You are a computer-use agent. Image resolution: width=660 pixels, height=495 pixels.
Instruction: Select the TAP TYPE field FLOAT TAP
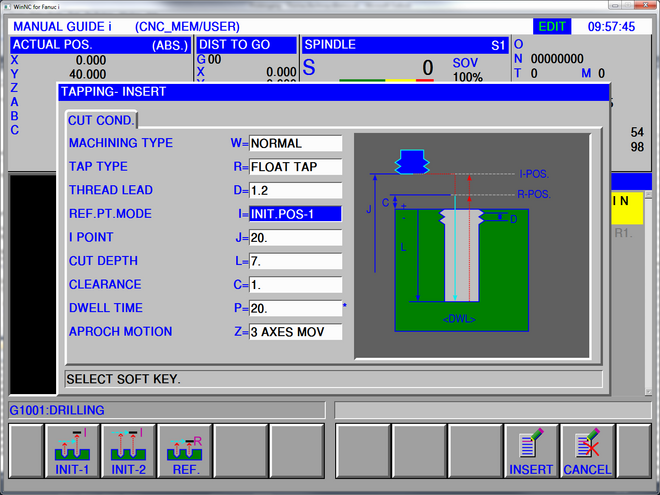[x=295, y=167]
